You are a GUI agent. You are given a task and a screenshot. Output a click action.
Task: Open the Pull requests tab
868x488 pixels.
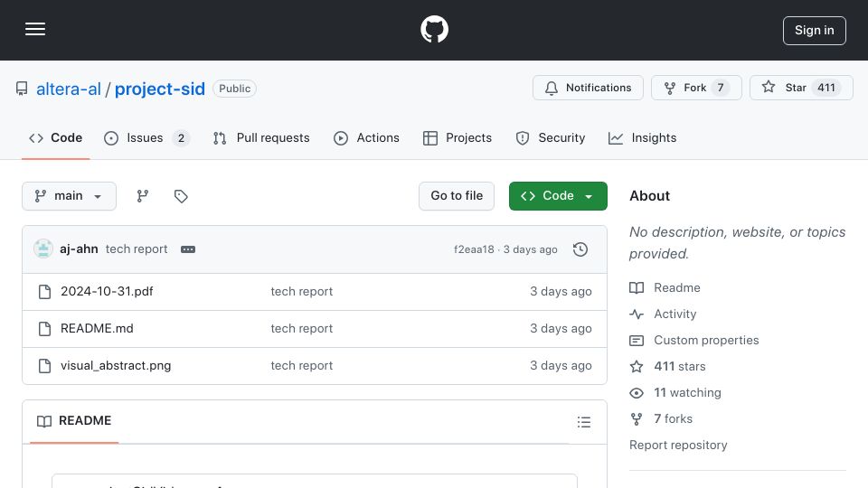[x=261, y=137]
